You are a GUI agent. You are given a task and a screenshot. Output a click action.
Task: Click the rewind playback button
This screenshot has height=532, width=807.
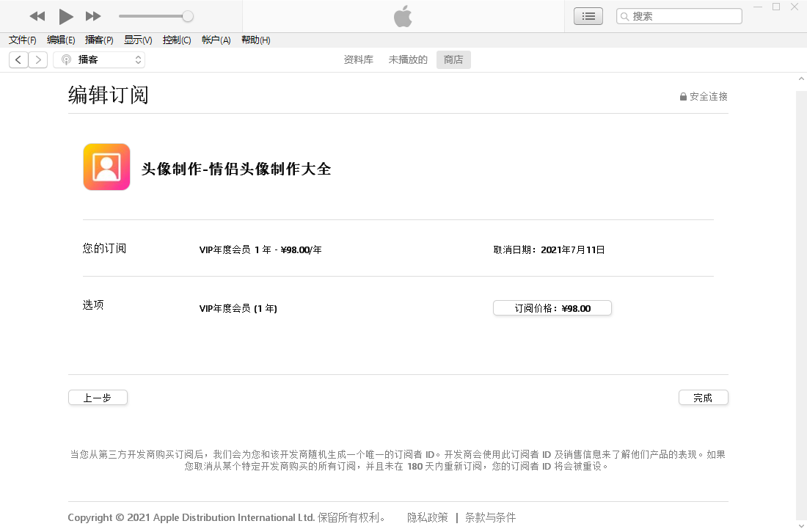(37, 16)
